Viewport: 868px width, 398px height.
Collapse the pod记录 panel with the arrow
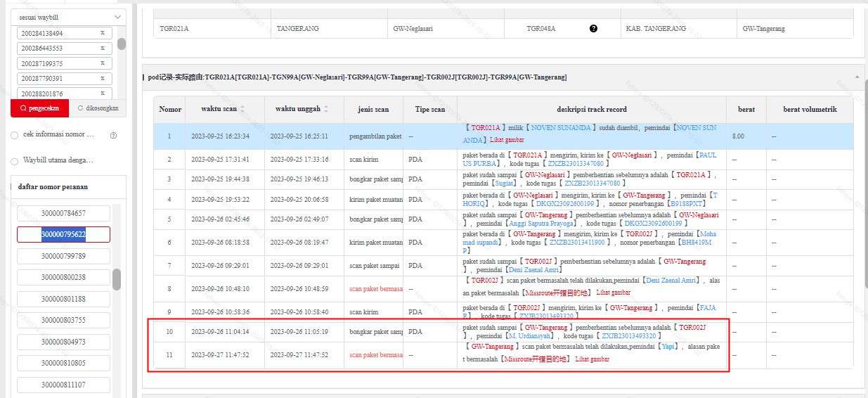click(857, 77)
